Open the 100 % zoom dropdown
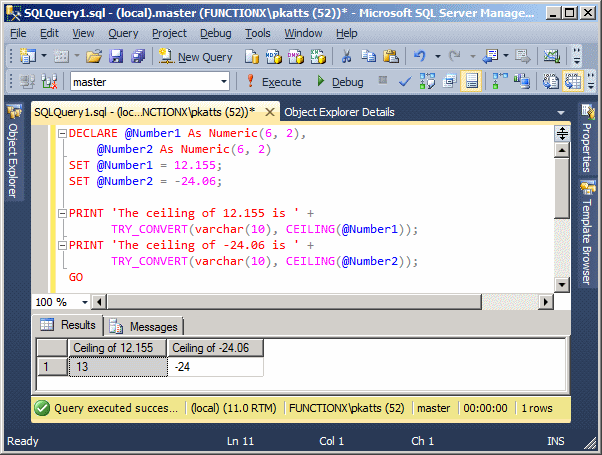 [x=85, y=303]
